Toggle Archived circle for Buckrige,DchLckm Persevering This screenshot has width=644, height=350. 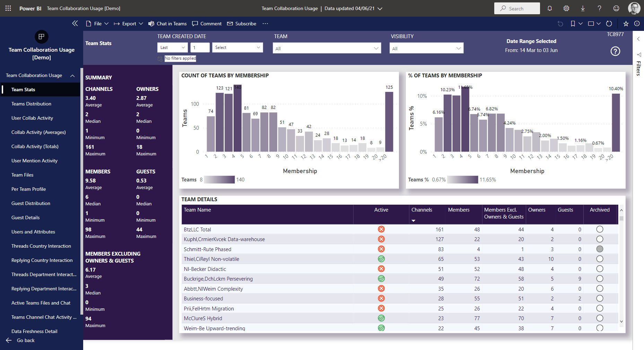click(x=600, y=279)
